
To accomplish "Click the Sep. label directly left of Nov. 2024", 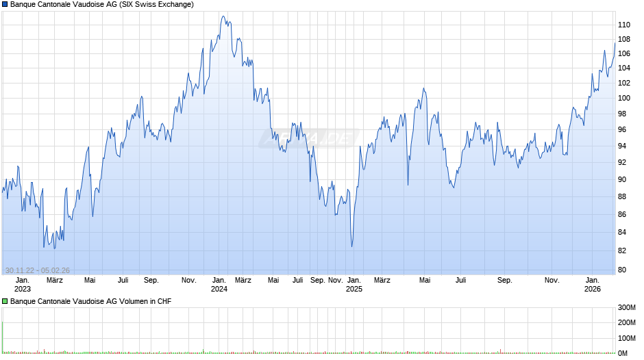I will (317, 281).
